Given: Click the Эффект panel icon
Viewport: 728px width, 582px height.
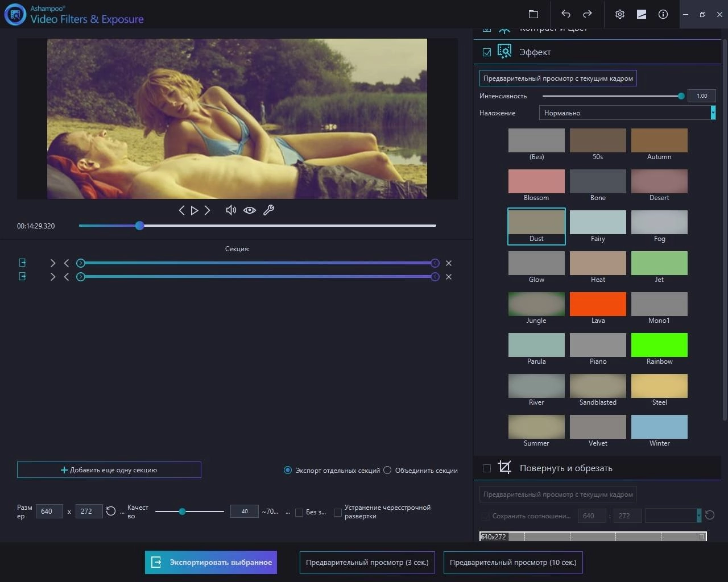Looking at the screenshot, I should click(504, 52).
